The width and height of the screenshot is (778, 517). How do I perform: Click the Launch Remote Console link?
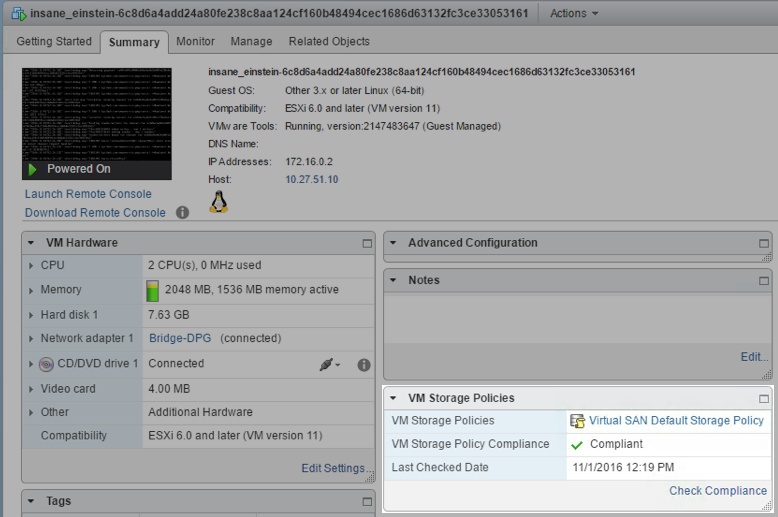[88, 194]
